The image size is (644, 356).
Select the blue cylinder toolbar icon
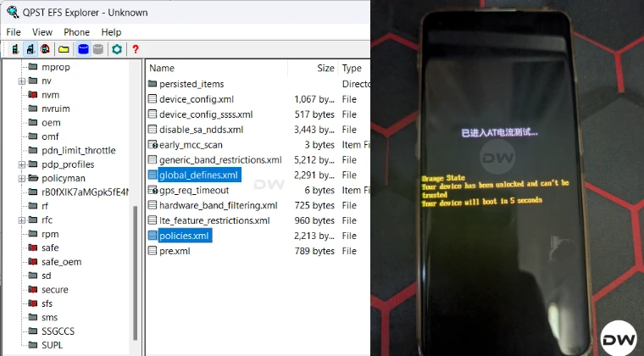(83, 49)
